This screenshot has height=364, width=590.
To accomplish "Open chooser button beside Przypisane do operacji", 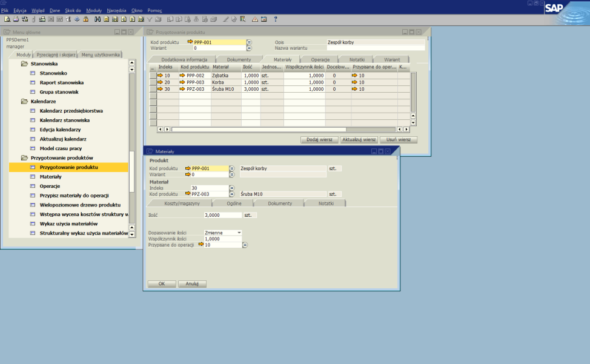I will click(245, 245).
